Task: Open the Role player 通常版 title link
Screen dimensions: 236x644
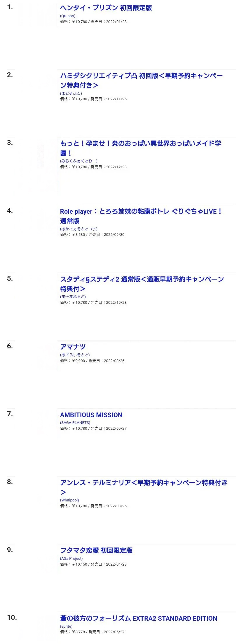Action: pyautogui.click(x=141, y=211)
